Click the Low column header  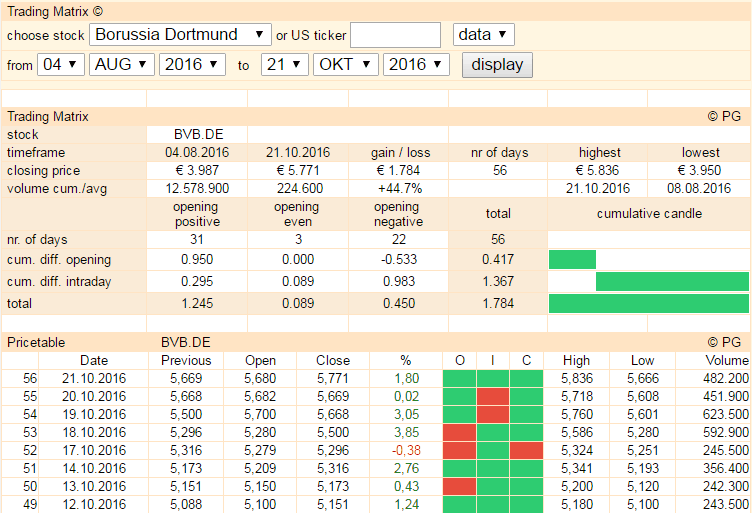point(642,361)
